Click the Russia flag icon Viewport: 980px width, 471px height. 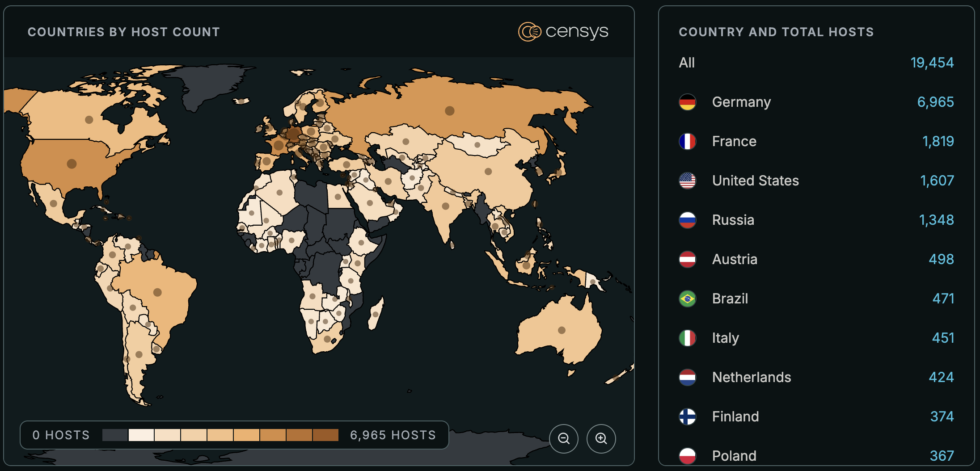click(x=688, y=220)
